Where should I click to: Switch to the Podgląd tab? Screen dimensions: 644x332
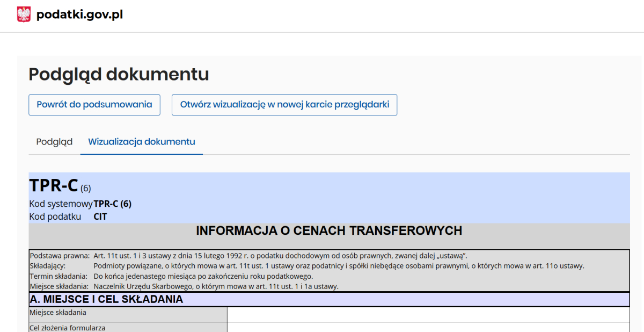click(x=54, y=142)
